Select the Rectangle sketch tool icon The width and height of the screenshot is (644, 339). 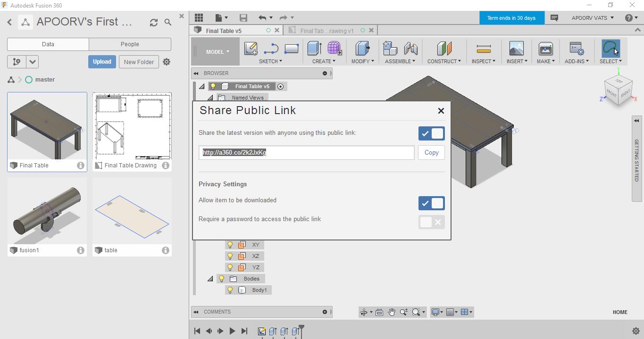point(292,48)
